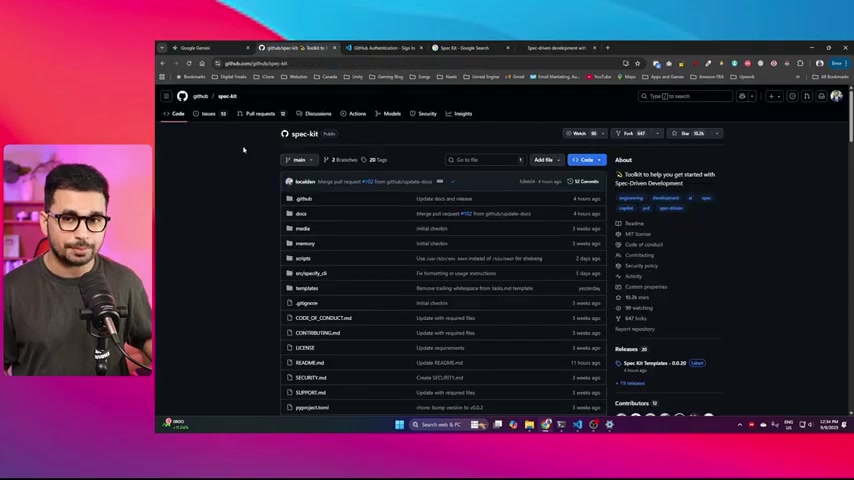Open the Fork options dropdown arrow

(x=656, y=133)
